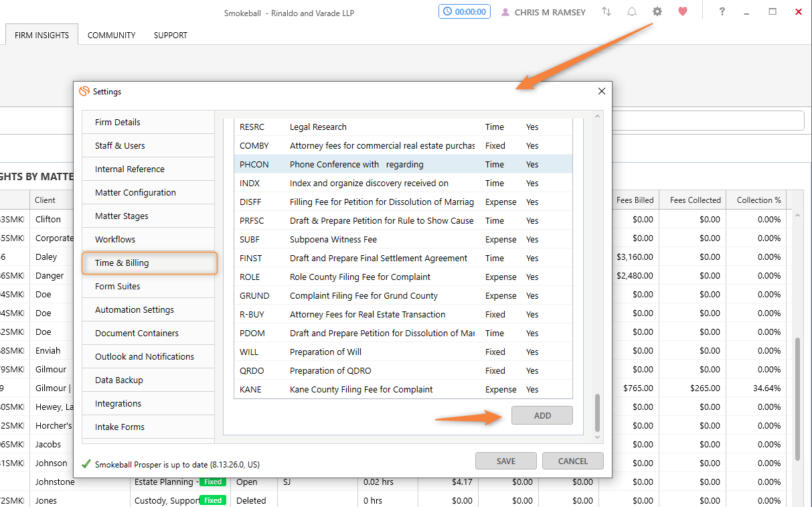Viewport: 812px width, 507px height.
Task: Select the ROLE County Filing Fee row
Action: (x=403, y=277)
